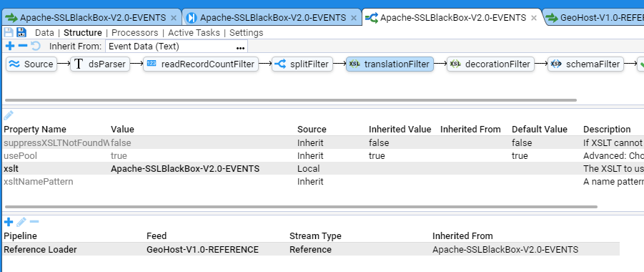The height and width of the screenshot is (272, 644).
Task: Click the Stream Type column header
Action: 315,235
